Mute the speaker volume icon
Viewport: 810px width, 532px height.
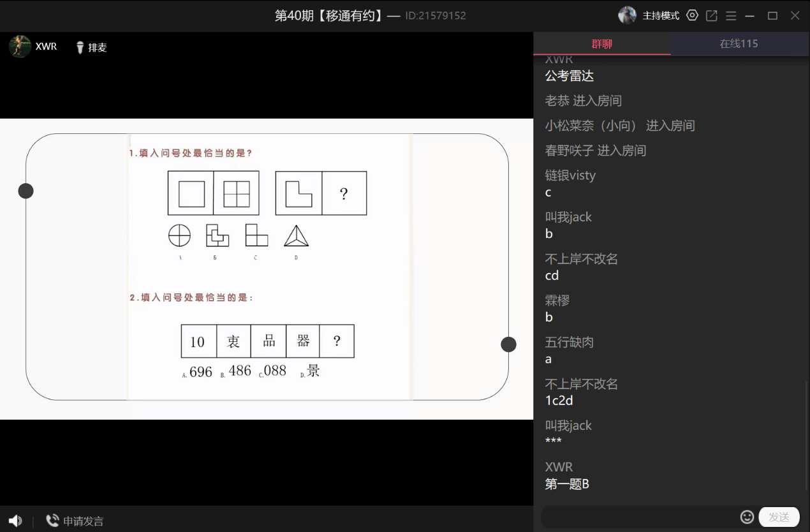(15, 521)
